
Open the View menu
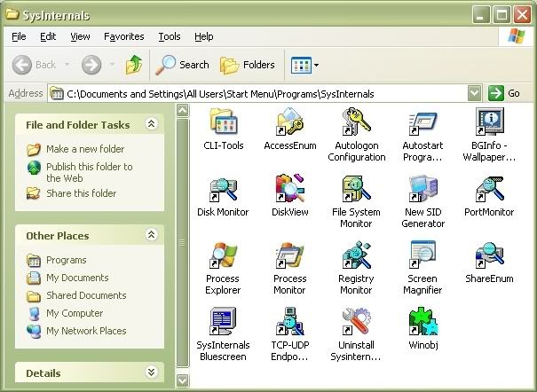(x=80, y=36)
